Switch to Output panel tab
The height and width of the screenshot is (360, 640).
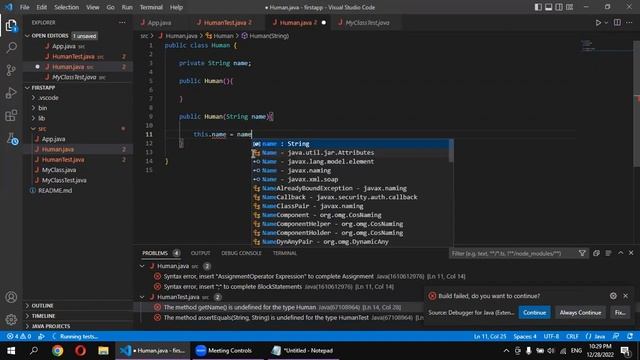(x=200, y=253)
